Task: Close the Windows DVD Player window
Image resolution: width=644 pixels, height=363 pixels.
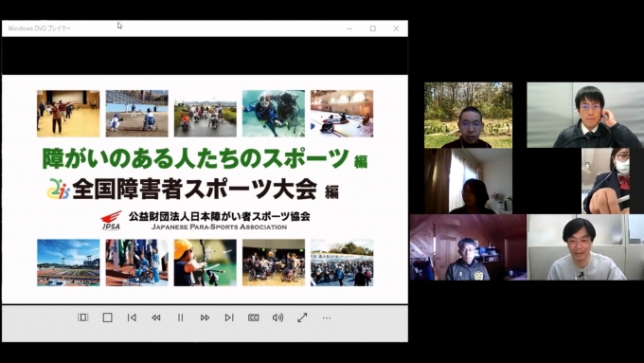Action: pyautogui.click(x=396, y=28)
